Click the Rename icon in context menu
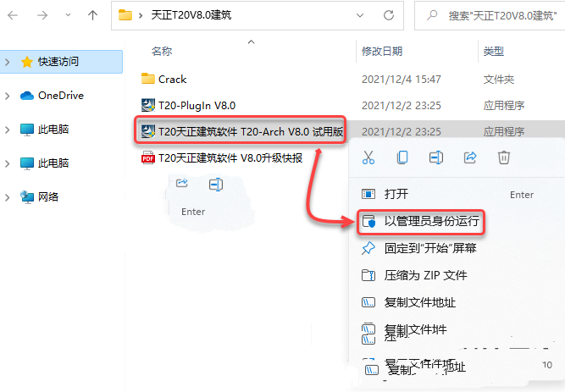 pos(436,157)
